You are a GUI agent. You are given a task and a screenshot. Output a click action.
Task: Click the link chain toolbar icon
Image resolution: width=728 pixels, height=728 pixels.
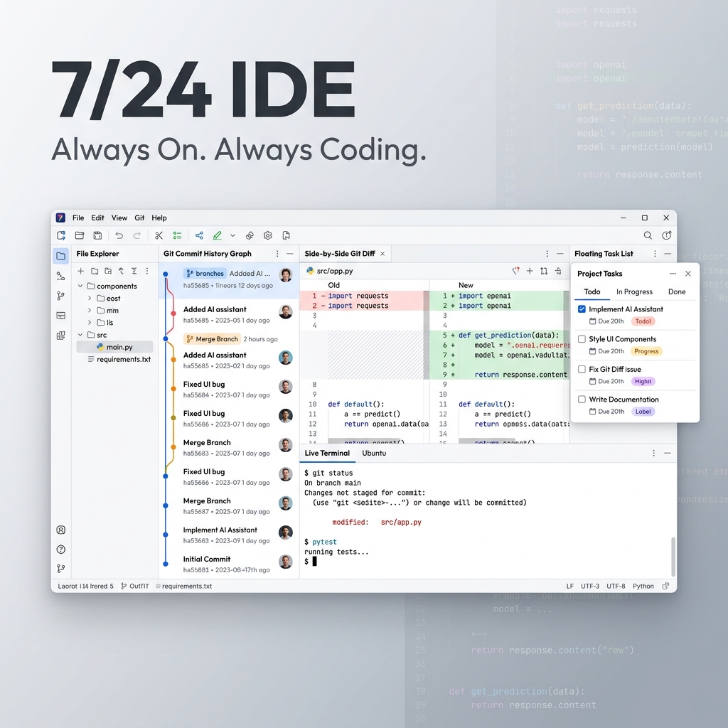250,235
